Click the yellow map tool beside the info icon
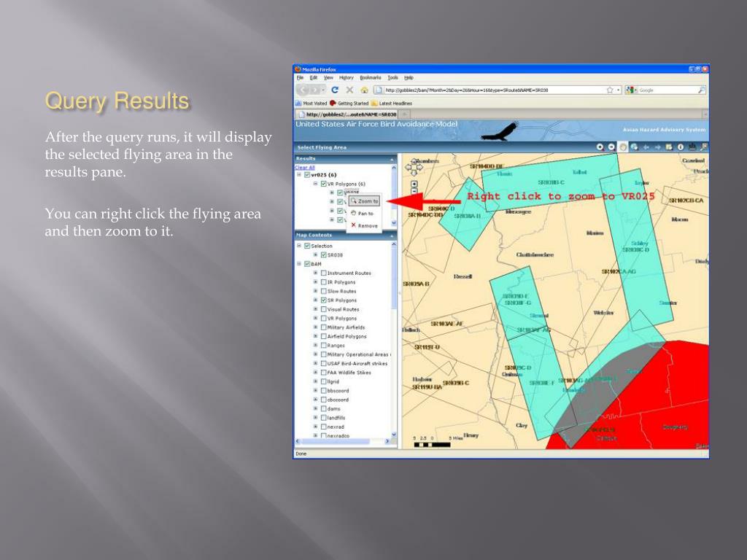Image resolution: width=747 pixels, height=560 pixels. (669, 147)
